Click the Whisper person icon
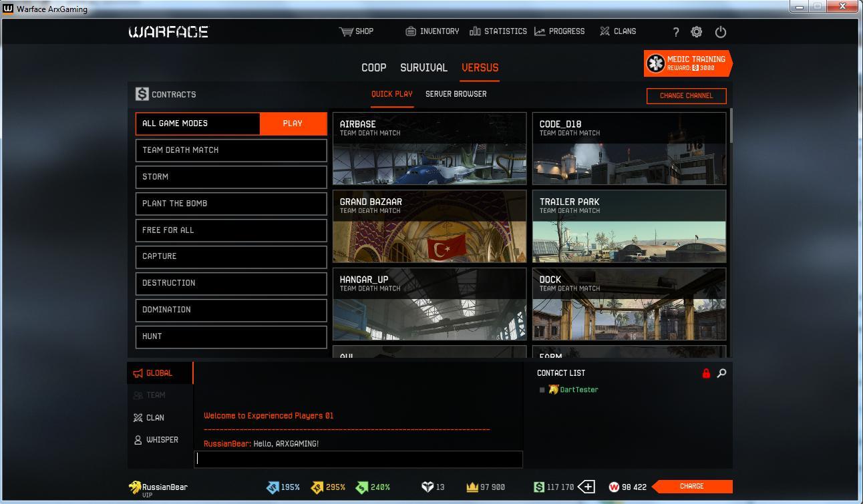Viewport: 863px width, 504px height. point(138,440)
